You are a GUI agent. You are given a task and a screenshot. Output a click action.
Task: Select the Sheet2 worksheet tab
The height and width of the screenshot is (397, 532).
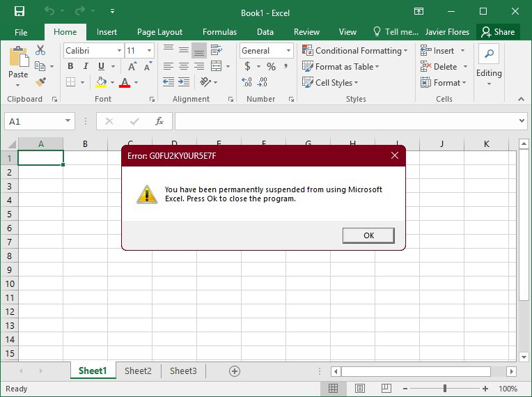coord(138,371)
